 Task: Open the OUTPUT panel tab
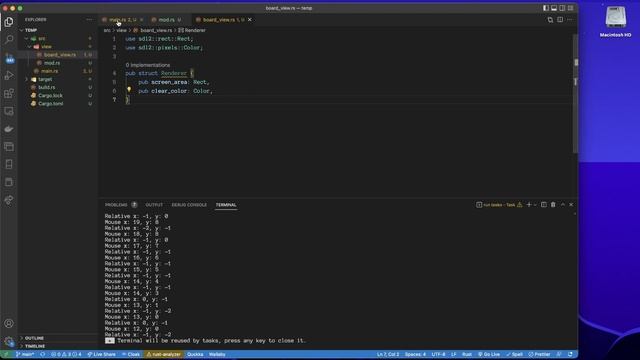(x=154, y=204)
